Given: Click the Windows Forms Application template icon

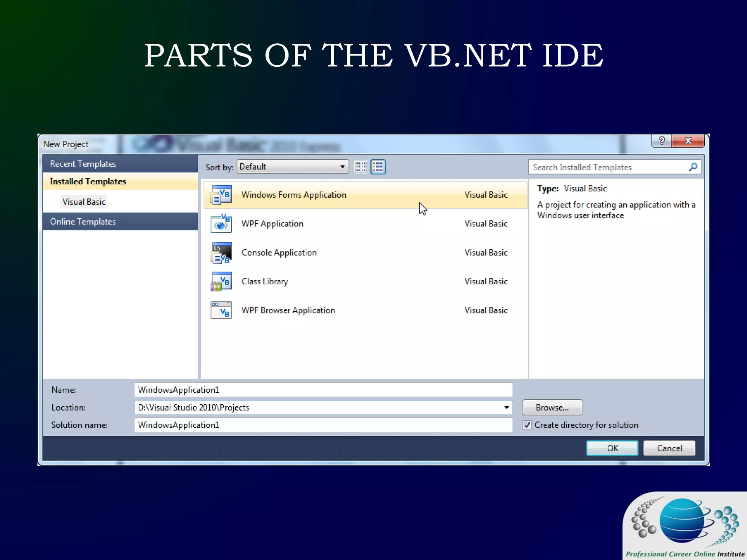Looking at the screenshot, I should tap(221, 195).
